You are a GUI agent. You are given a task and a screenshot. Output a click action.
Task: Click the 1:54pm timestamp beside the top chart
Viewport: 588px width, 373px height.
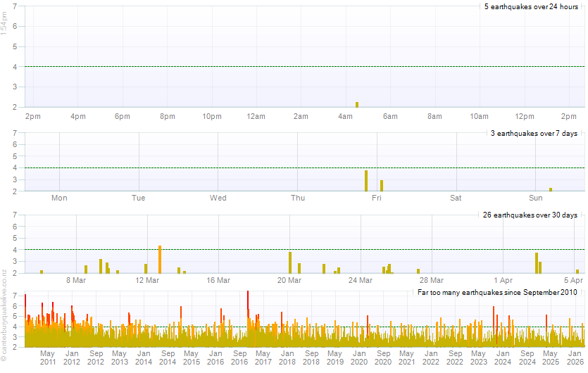click(5, 23)
